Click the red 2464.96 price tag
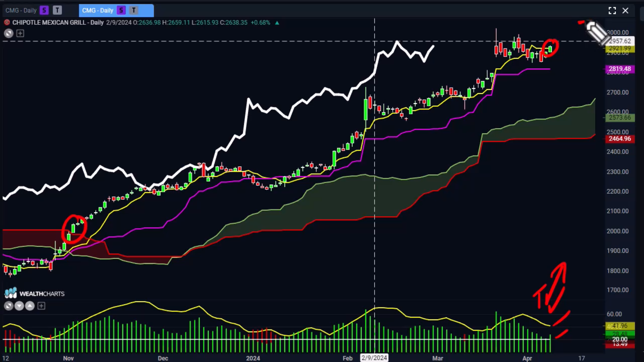Screen dimensions: 644x362 pos(620,138)
